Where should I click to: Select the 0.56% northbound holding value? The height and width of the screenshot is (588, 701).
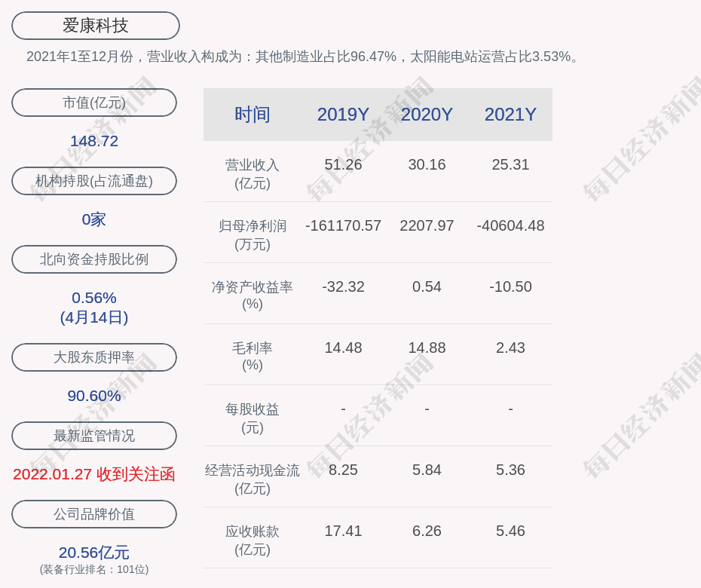pos(94,298)
